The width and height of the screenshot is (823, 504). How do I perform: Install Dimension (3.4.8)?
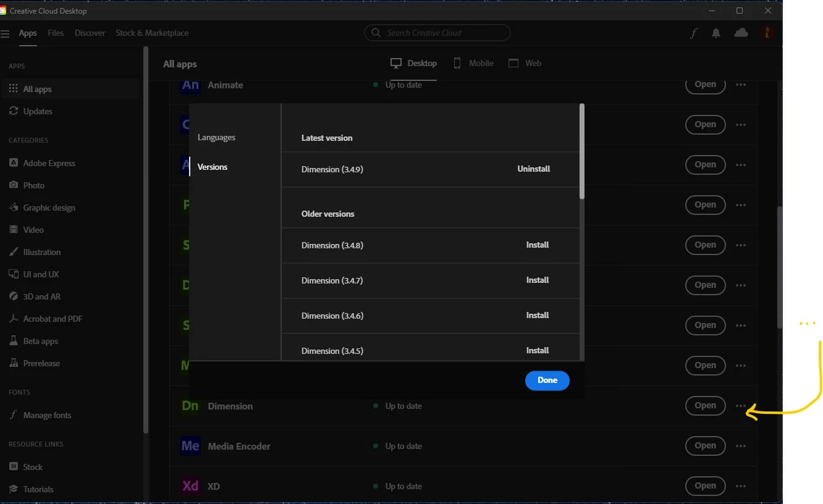coord(538,245)
